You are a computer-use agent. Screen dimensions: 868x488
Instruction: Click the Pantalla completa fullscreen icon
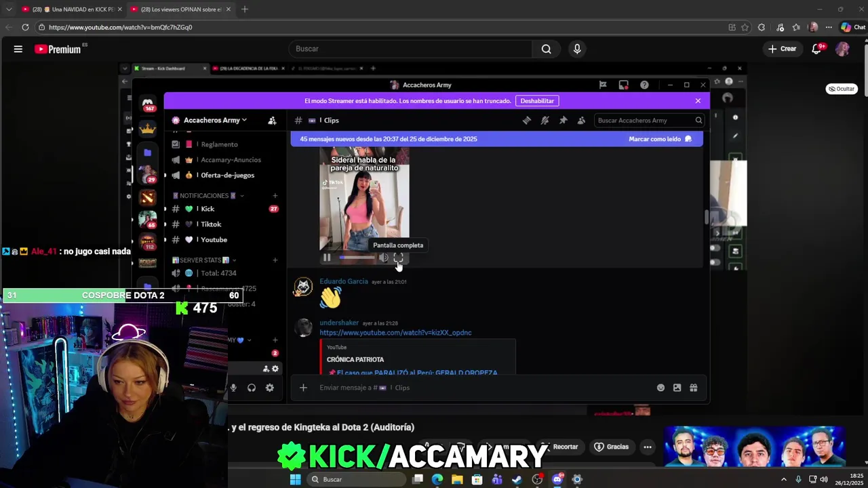pyautogui.click(x=398, y=258)
